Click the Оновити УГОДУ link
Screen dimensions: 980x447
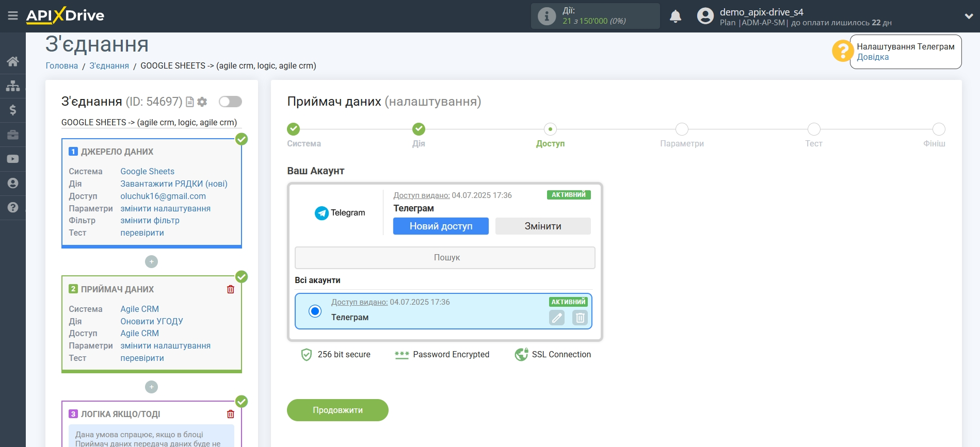pos(152,321)
